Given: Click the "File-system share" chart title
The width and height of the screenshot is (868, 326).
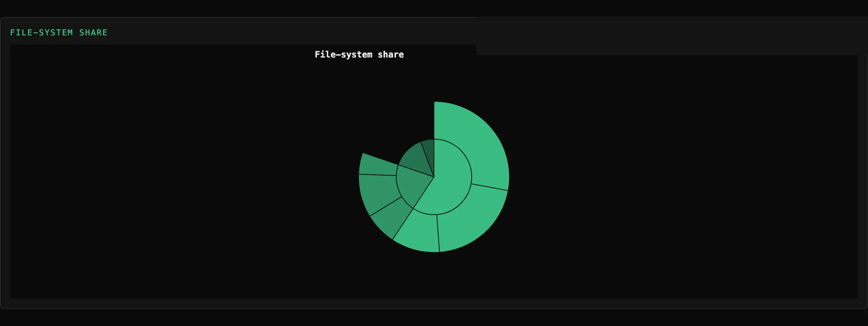Looking at the screenshot, I should click(x=359, y=55).
